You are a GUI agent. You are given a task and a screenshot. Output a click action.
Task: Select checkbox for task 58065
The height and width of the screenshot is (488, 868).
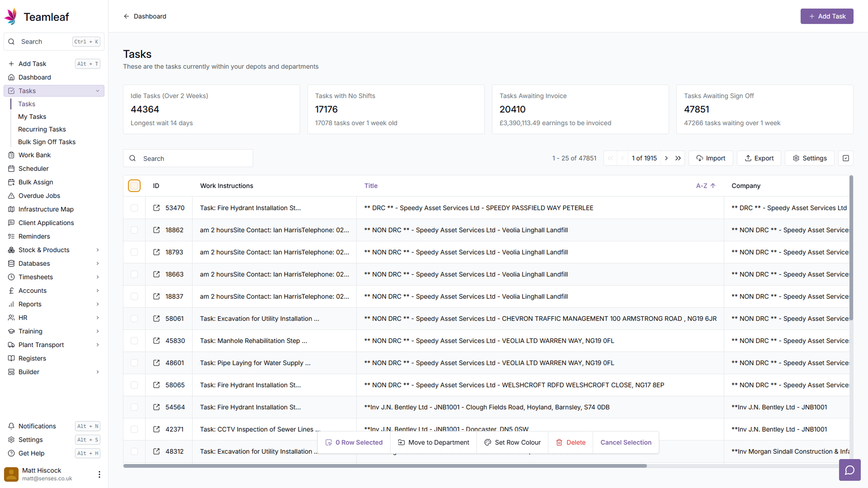134,385
